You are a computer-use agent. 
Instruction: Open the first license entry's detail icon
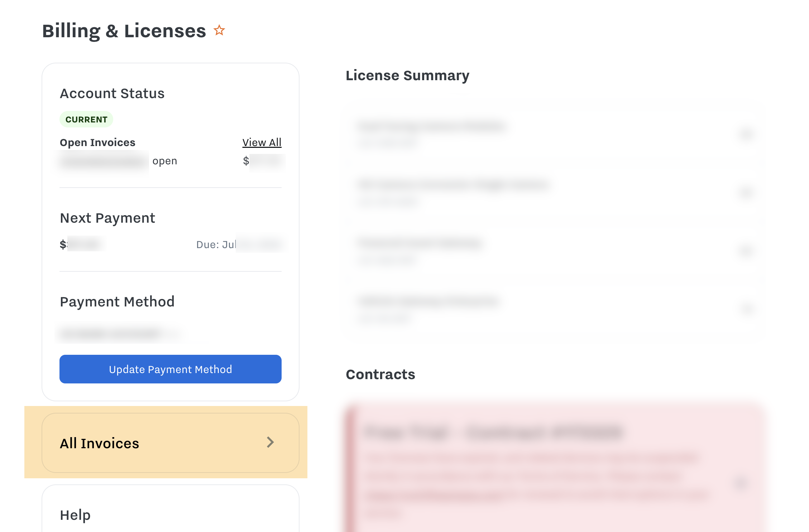[747, 134]
